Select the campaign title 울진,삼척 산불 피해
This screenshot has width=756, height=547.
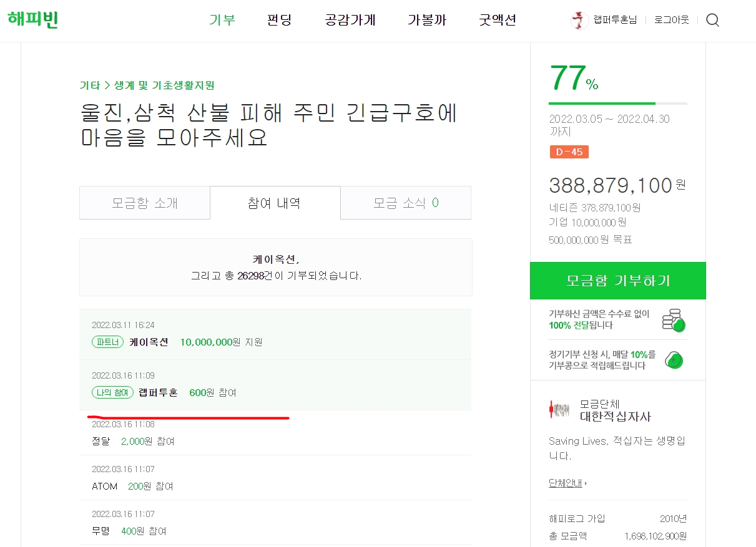[269, 125]
